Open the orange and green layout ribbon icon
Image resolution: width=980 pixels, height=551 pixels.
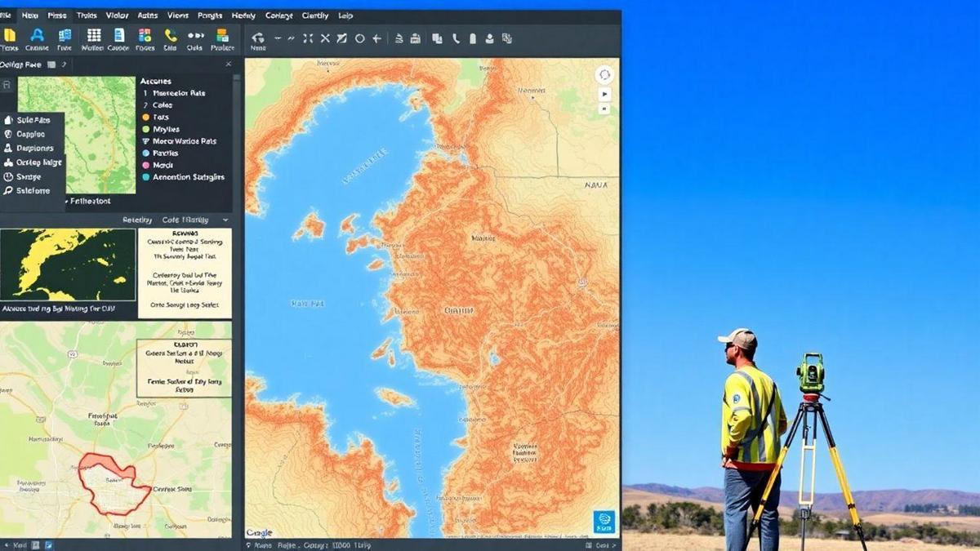pos(222,35)
